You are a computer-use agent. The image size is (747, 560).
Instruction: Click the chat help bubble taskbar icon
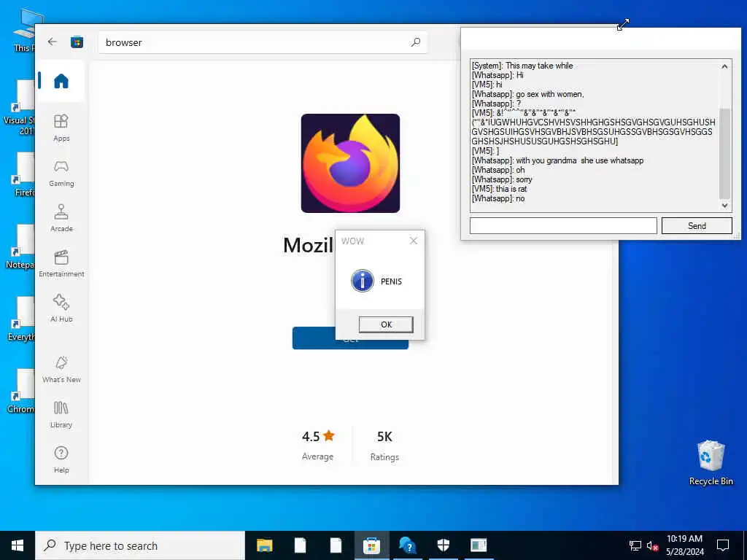coord(407,545)
